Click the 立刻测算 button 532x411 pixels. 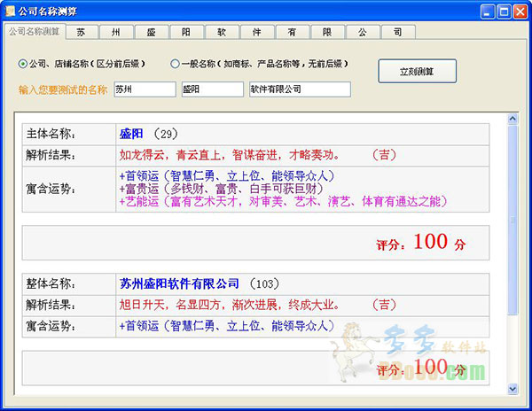417,71
